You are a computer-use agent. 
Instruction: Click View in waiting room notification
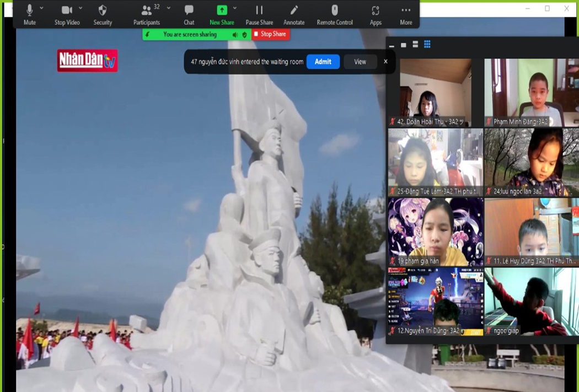(360, 62)
